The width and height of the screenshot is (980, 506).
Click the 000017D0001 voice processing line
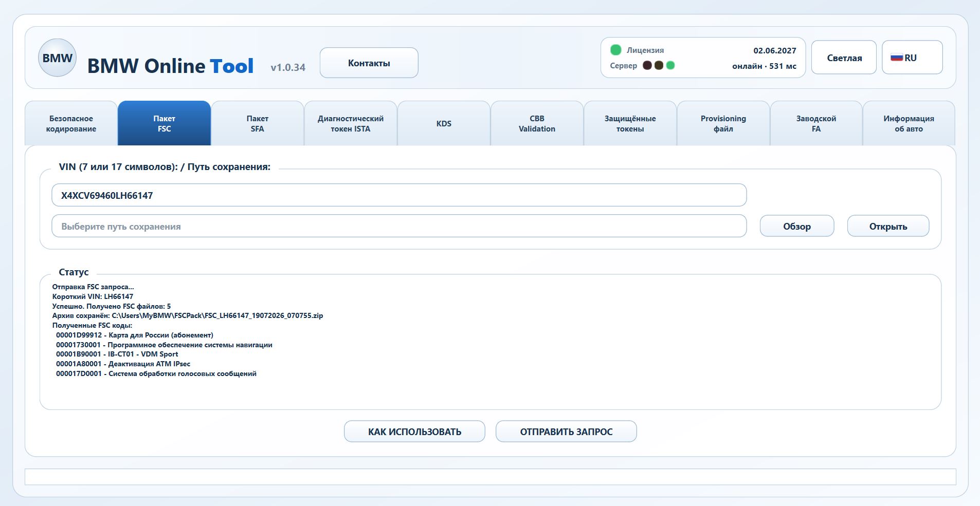click(x=156, y=373)
